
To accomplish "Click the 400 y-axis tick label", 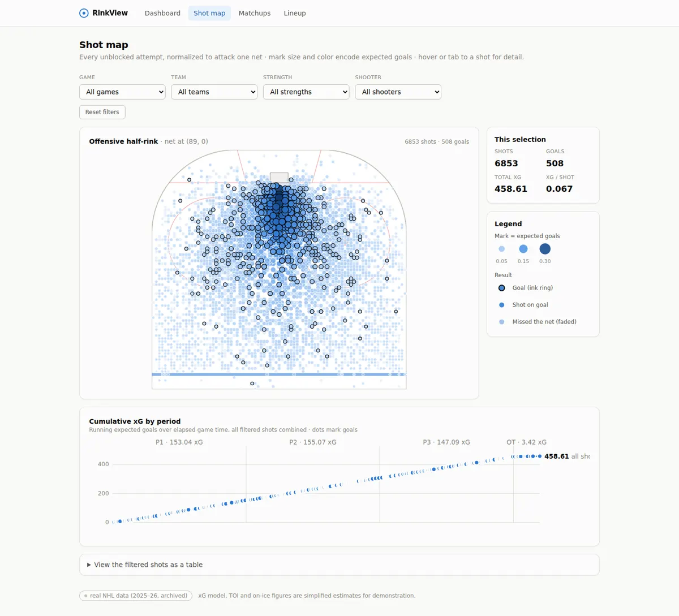I will coord(103,464).
